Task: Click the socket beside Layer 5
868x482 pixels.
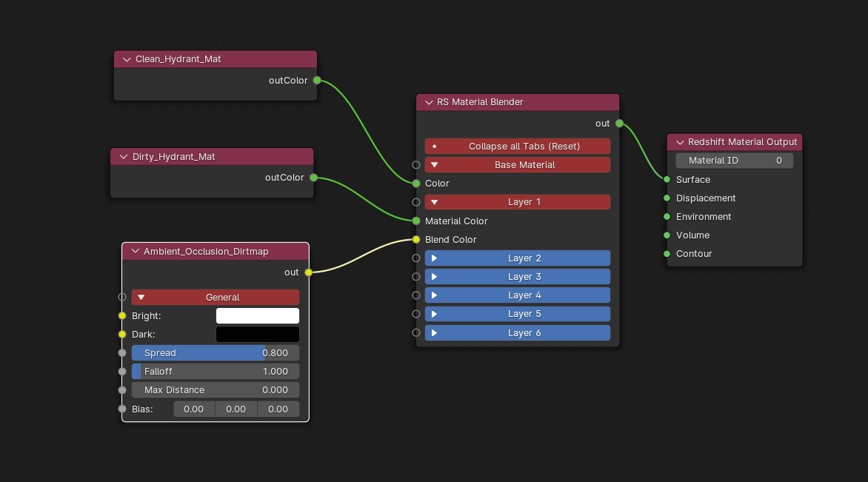Action: pyautogui.click(x=416, y=314)
